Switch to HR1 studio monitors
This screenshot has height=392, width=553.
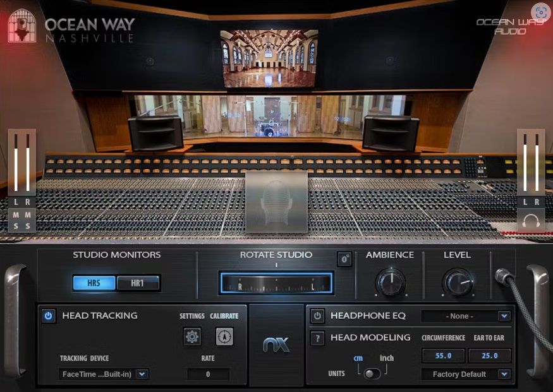tap(138, 283)
